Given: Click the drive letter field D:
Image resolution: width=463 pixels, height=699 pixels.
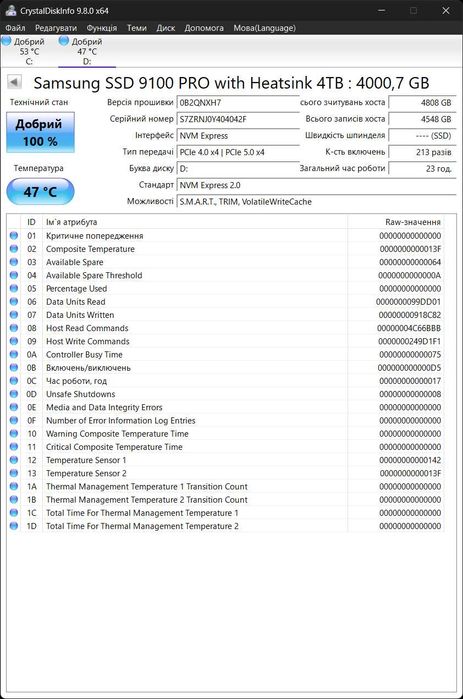Looking at the screenshot, I should (238, 169).
